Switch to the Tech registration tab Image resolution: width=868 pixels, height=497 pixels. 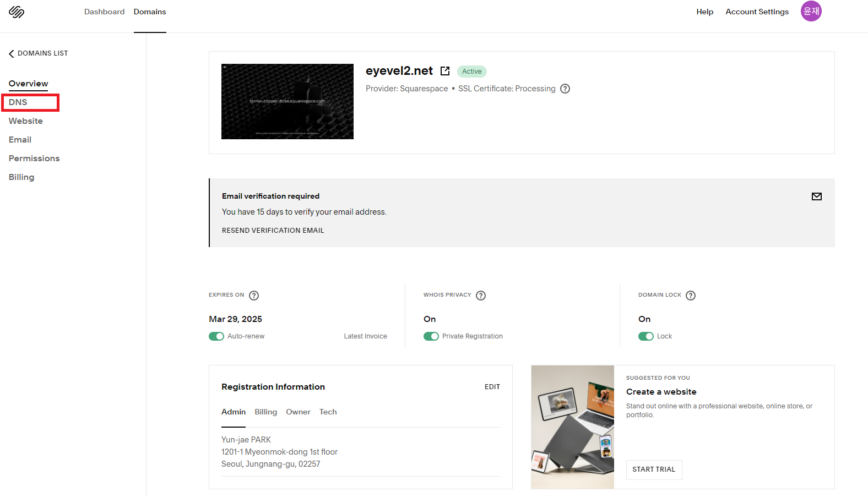328,412
